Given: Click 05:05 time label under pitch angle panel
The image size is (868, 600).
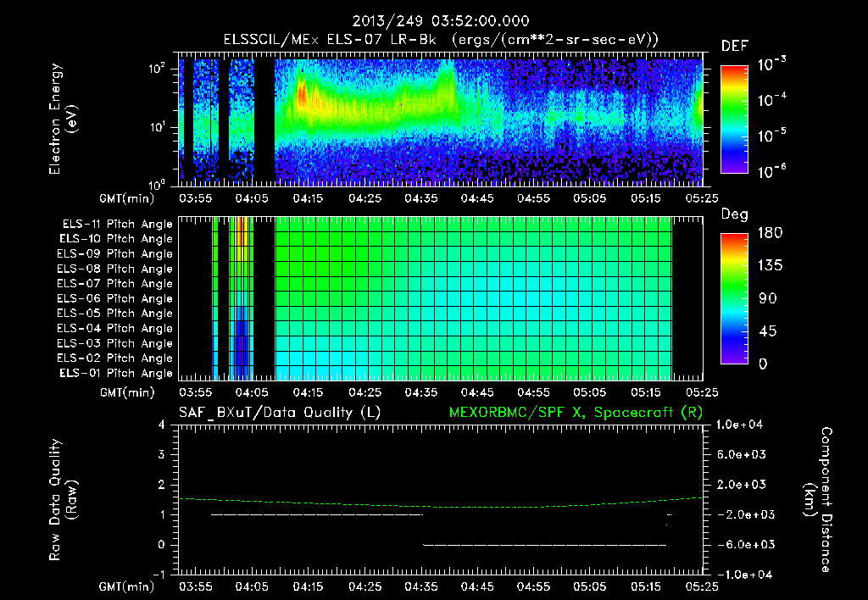Looking at the screenshot, I should tap(590, 392).
